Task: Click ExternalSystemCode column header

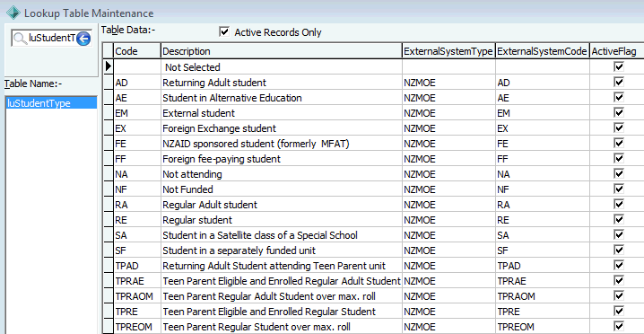Action: (x=542, y=51)
